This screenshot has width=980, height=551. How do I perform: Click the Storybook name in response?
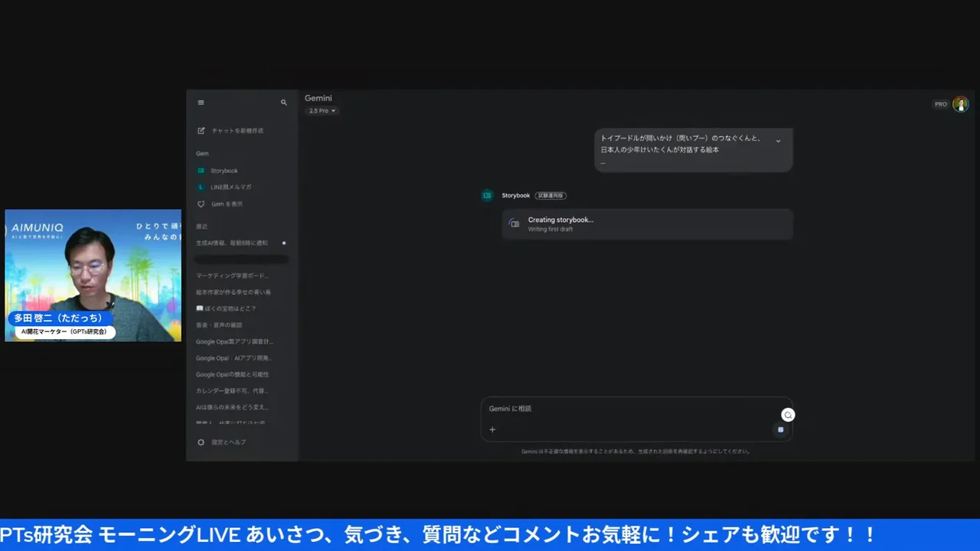(516, 195)
